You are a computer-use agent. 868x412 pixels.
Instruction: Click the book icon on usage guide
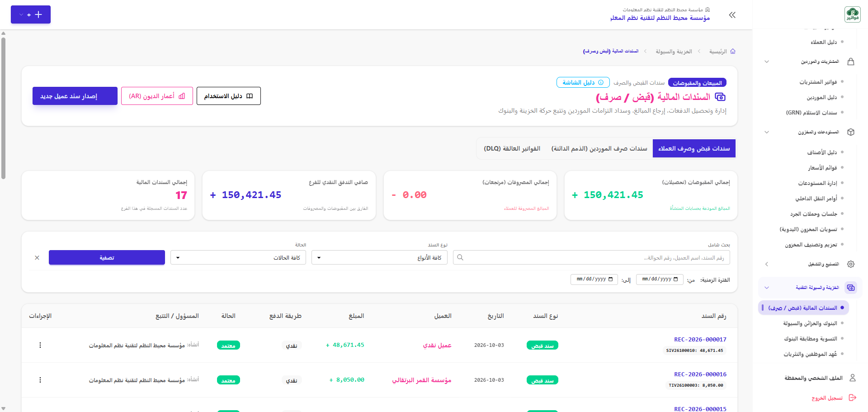[250, 96]
